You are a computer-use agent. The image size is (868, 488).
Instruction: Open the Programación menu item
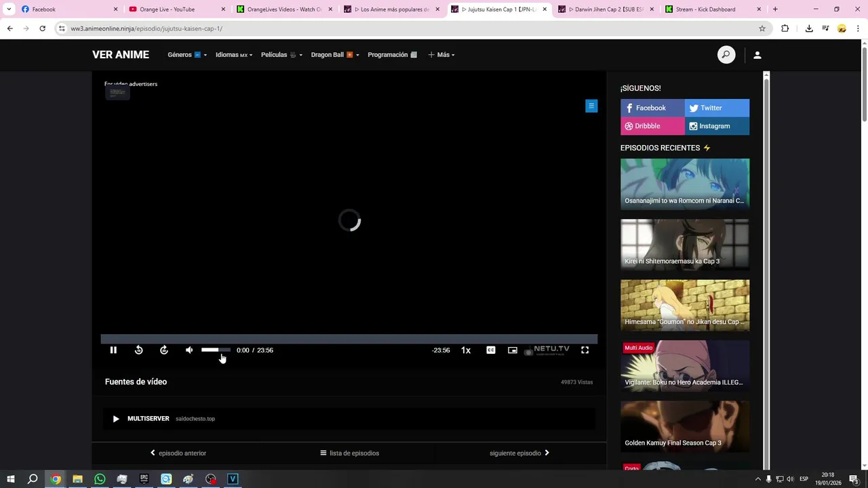pyautogui.click(x=392, y=55)
